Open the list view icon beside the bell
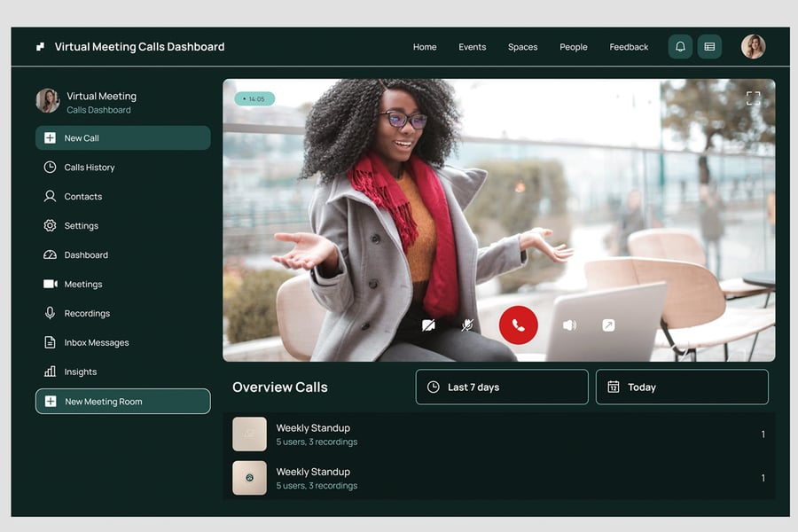The width and height of the screenshot is (798, 532). click(x=709, y=47)
